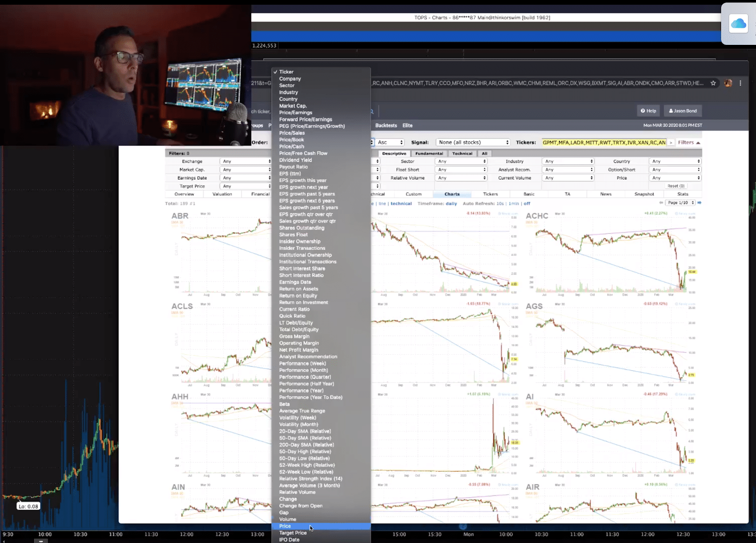
Task: Open the Analyst Recom. filter dropdown
Action: pos(568,170)
